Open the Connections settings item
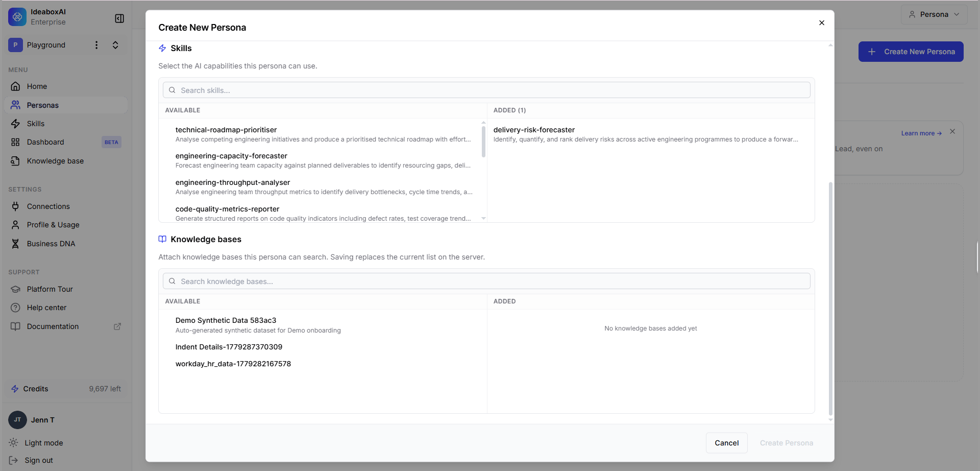This screenshot has height=471, width=980. (x=66, y=206)
